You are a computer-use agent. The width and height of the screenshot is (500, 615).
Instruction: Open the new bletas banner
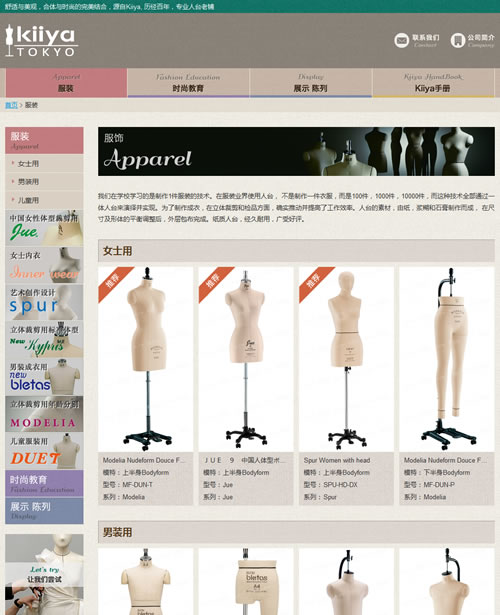(44, 377)
